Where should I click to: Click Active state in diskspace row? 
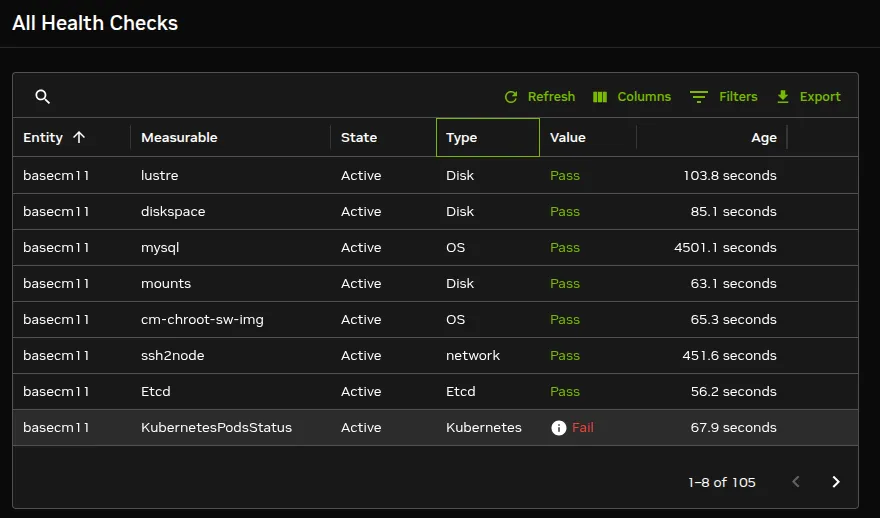pos(361,212)
